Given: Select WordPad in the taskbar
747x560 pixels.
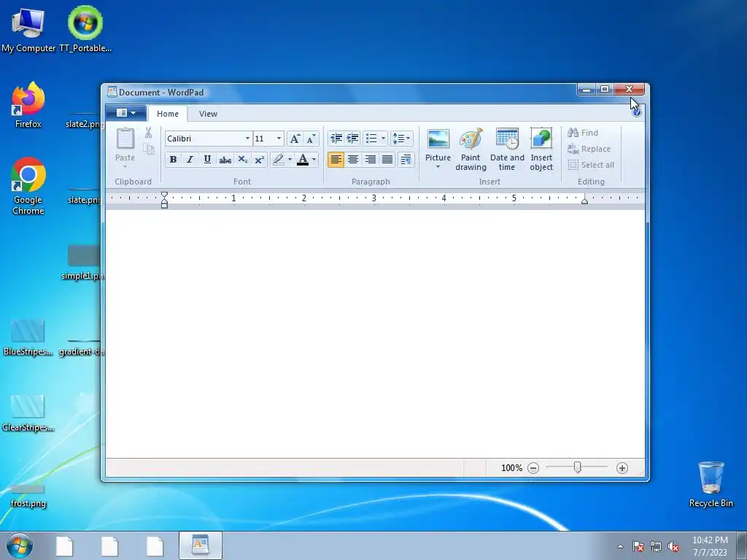Looking at the screenshot, I should pyautogui.click(x=201, y=545).
